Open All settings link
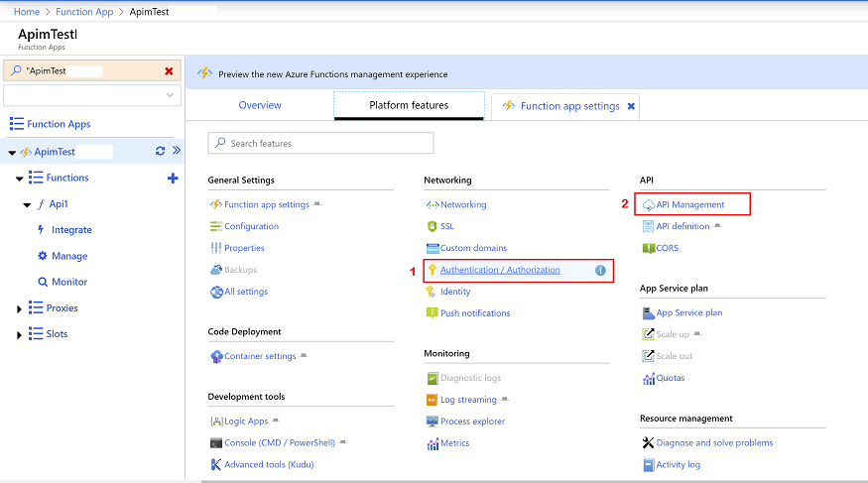The width and height of the screenshot is (868, 483). (x=246, y=291)
